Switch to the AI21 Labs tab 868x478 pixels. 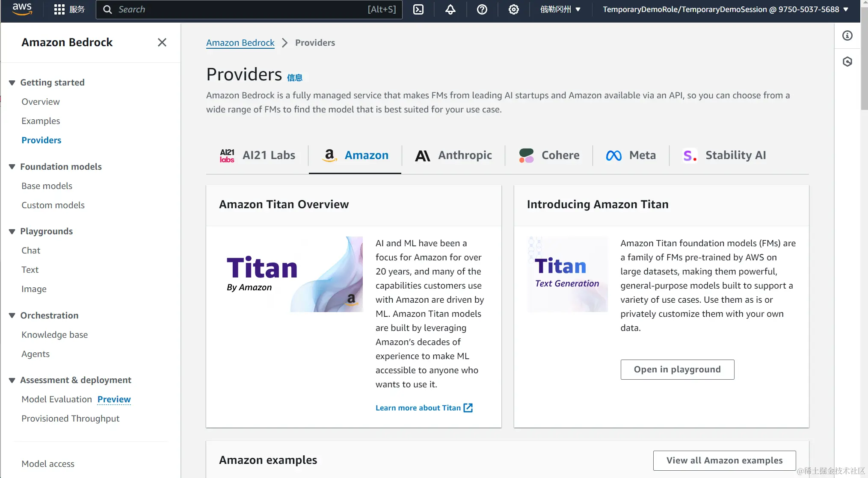click(257, 155)
